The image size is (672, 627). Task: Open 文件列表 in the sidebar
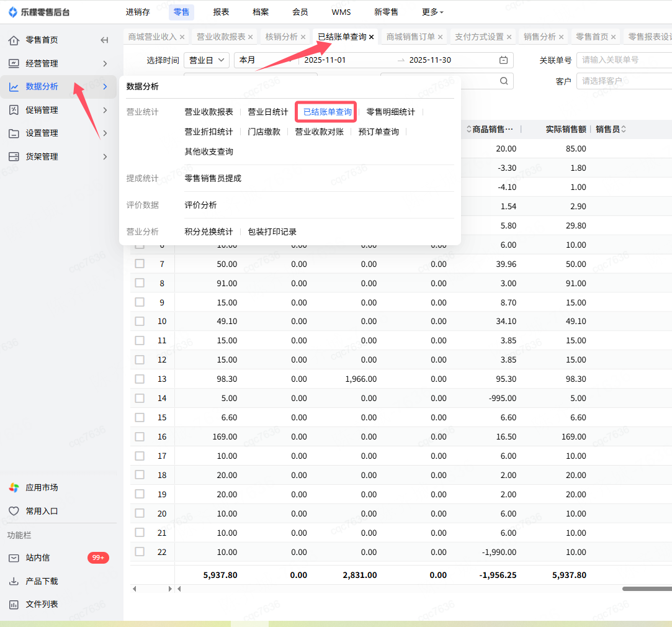point(42,604)
